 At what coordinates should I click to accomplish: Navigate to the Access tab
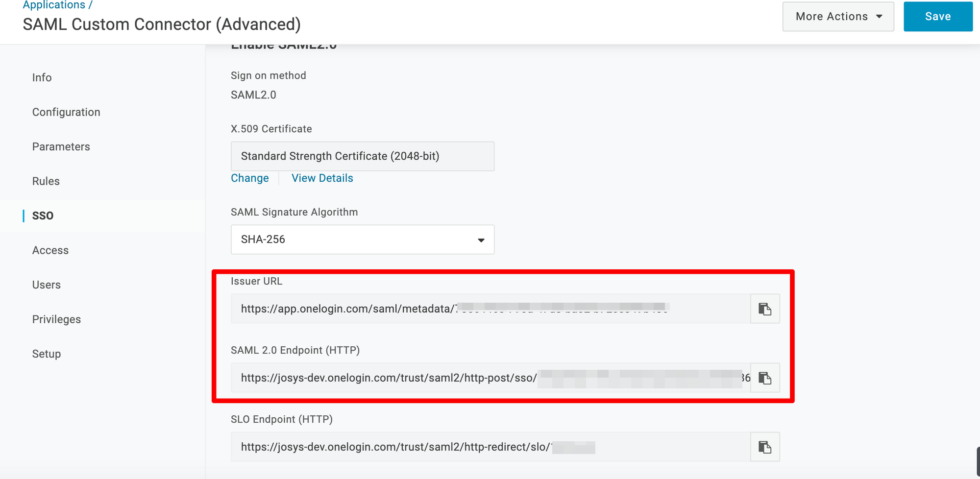(x=50, y=250)
